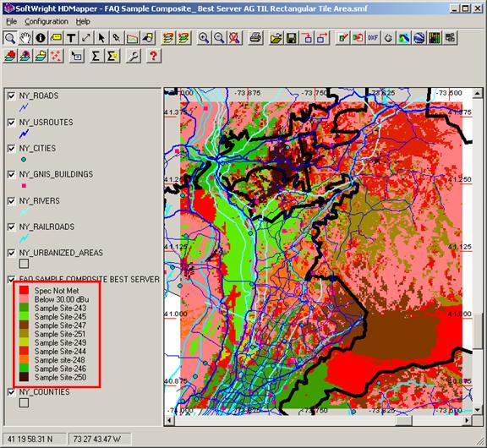Click the Sample Site-247 legend entry

(x=60, y=325)
